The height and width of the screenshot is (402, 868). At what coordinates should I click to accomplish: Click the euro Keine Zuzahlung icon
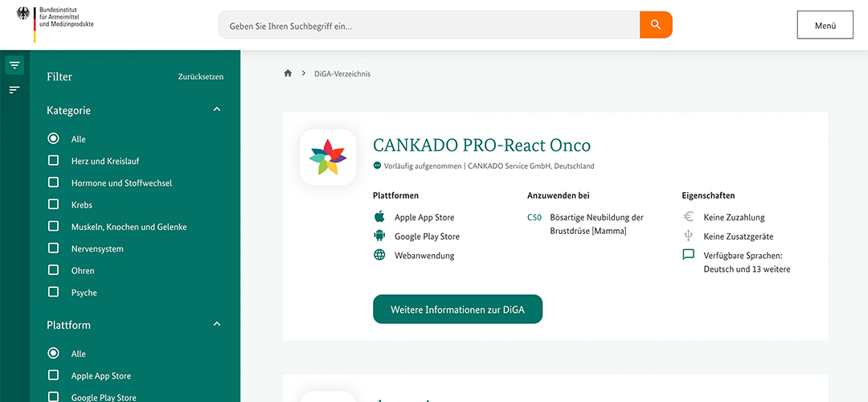(x=688, y=216)
